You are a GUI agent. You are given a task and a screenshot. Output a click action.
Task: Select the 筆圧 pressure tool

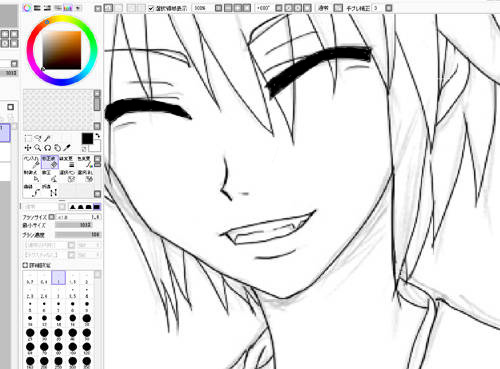[x=50, y=176]
